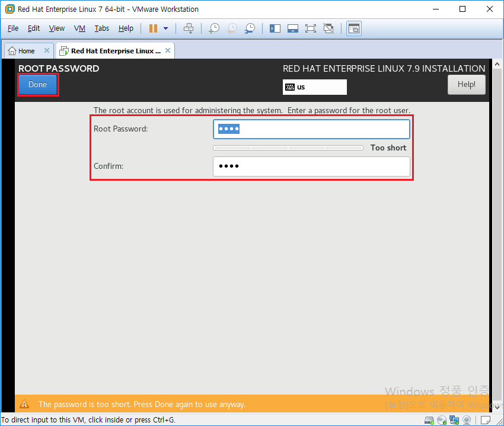The height and width of the screenshot is (426, 504).
Task: Open the File menu
Action: [x=13, y=28]
